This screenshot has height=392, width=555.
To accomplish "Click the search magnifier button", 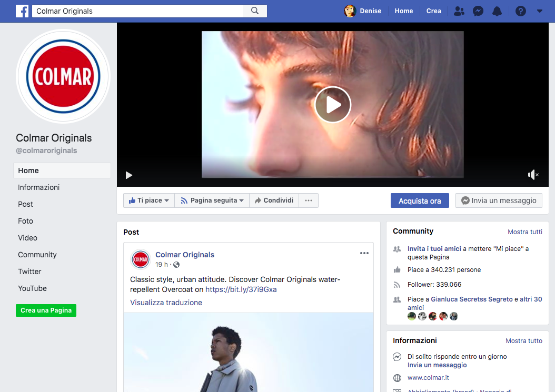I will click(x=255, y=11).
